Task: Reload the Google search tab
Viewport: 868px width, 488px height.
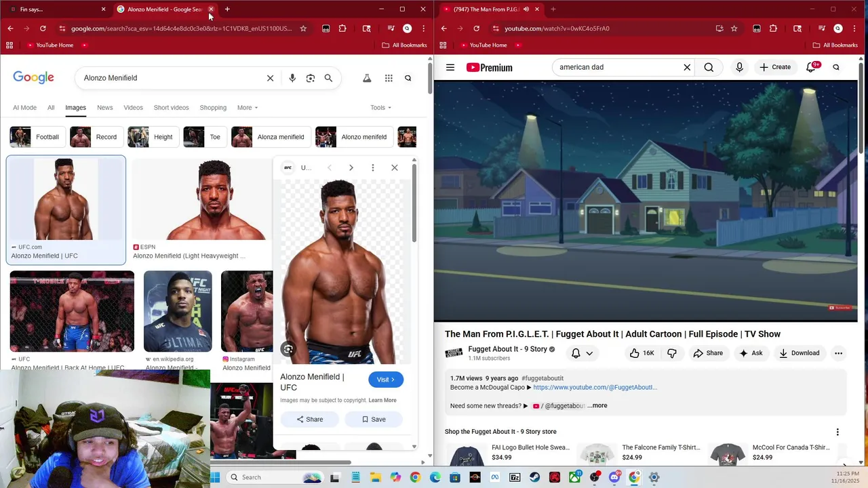Action: tap(43, 28)
